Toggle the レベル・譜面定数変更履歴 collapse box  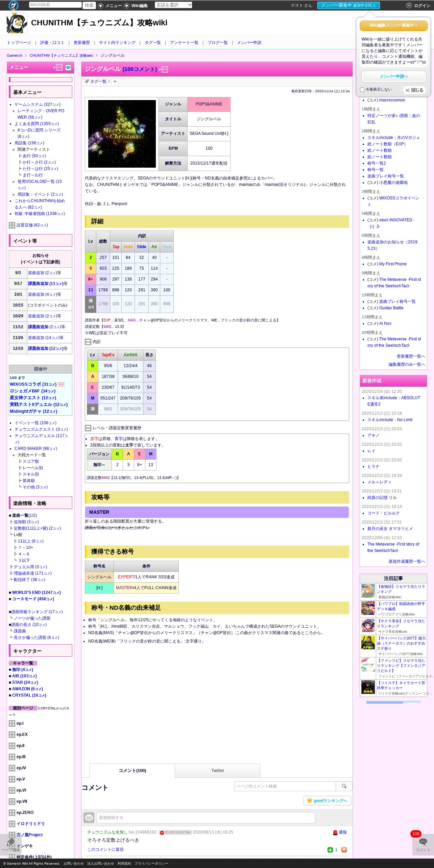click(x=88, y=428)
